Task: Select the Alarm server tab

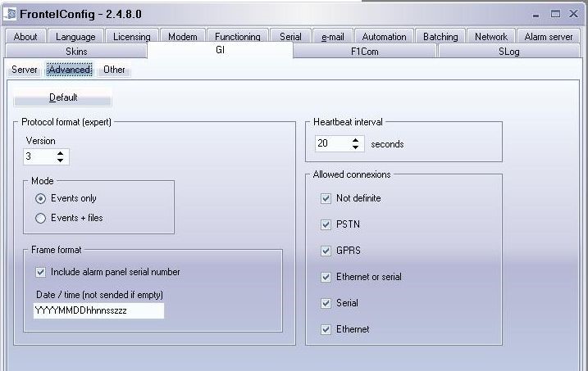Action: coord(549,37)
